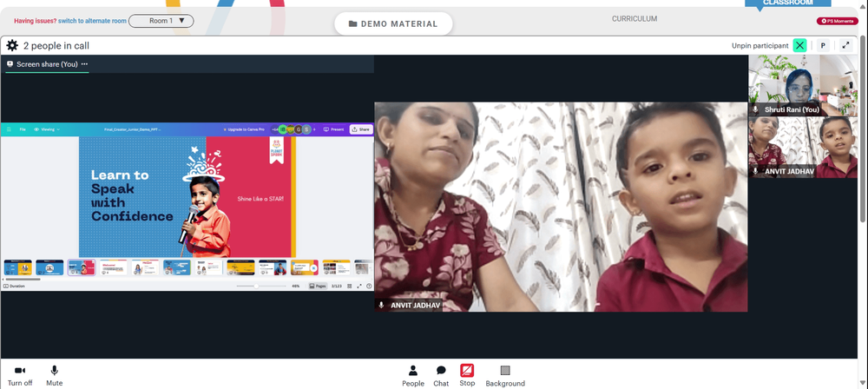Click Canva fullscreen icon in bottom bar
This screenshot has height=389, width=868.
[x=359, y=286]
